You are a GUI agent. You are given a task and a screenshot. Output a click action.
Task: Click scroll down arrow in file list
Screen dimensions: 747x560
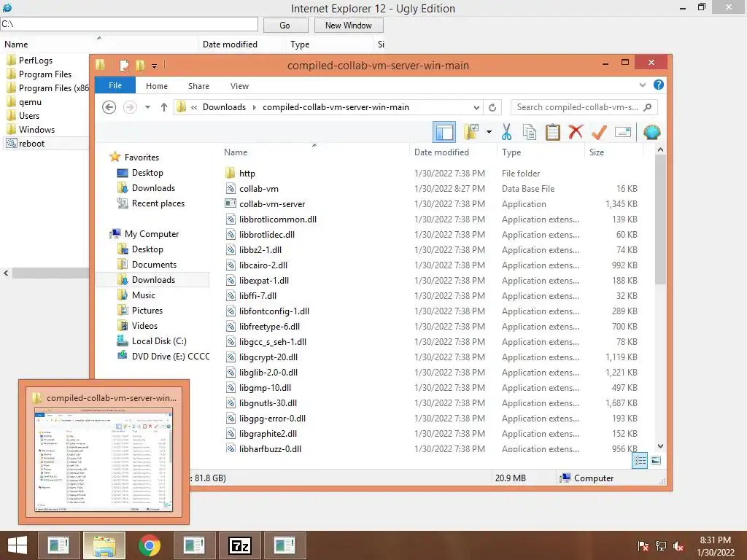(660, 446)
